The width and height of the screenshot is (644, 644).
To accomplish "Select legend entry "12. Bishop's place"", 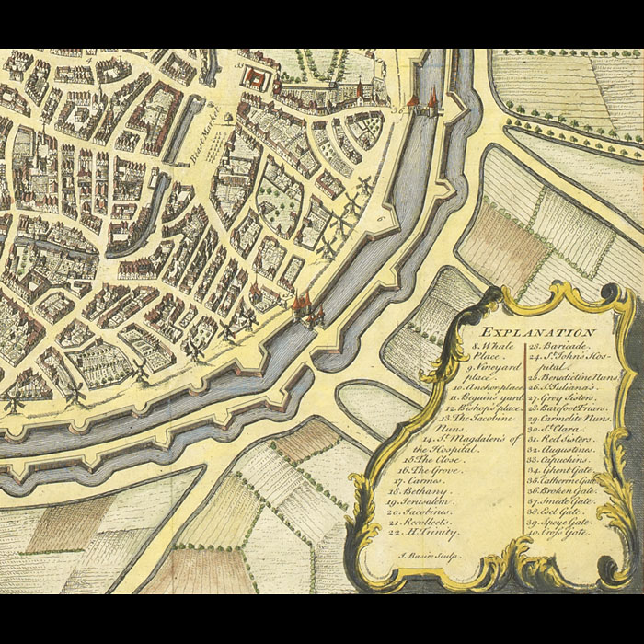I will (x=484, y=408).
